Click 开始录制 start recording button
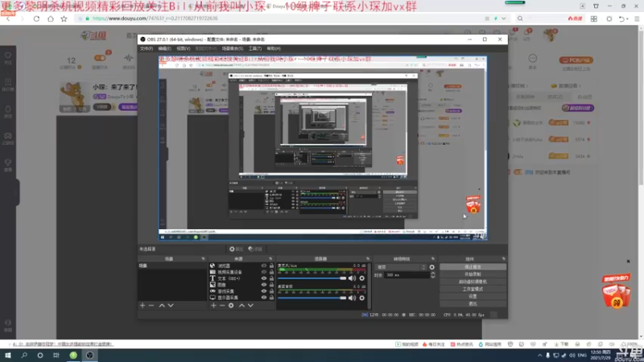Viewport: 644px width, 362px height. [x=473, y=274]
